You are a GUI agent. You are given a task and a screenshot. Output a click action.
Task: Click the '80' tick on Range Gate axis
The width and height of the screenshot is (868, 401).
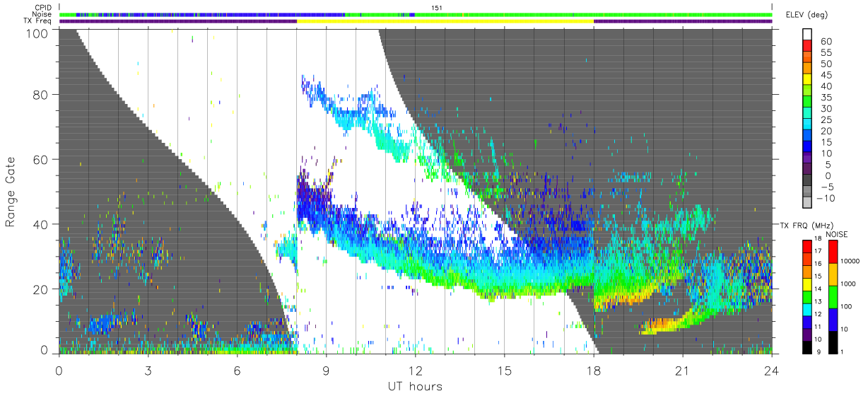[40, 94]
